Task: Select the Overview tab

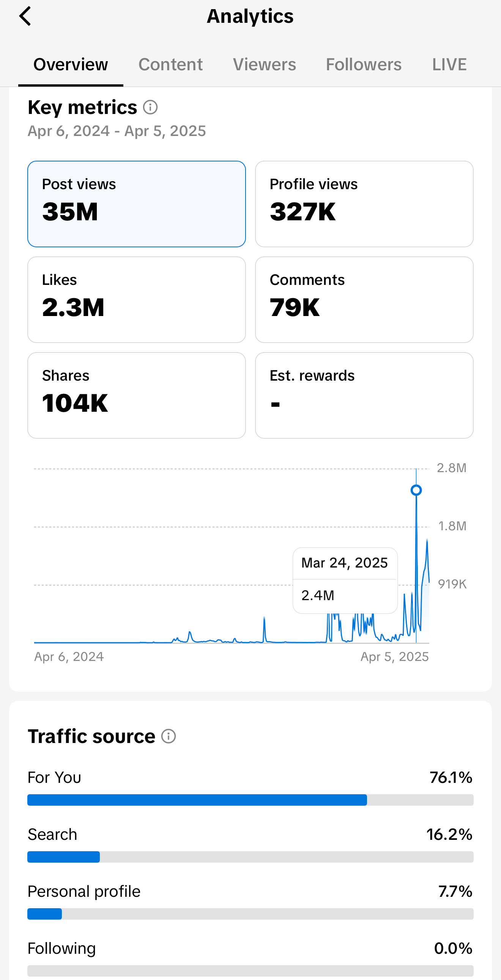Action: tap(71, 64)
